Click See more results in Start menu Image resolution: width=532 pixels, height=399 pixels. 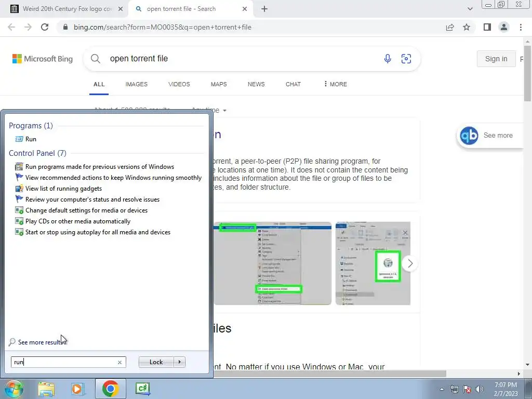37,342
